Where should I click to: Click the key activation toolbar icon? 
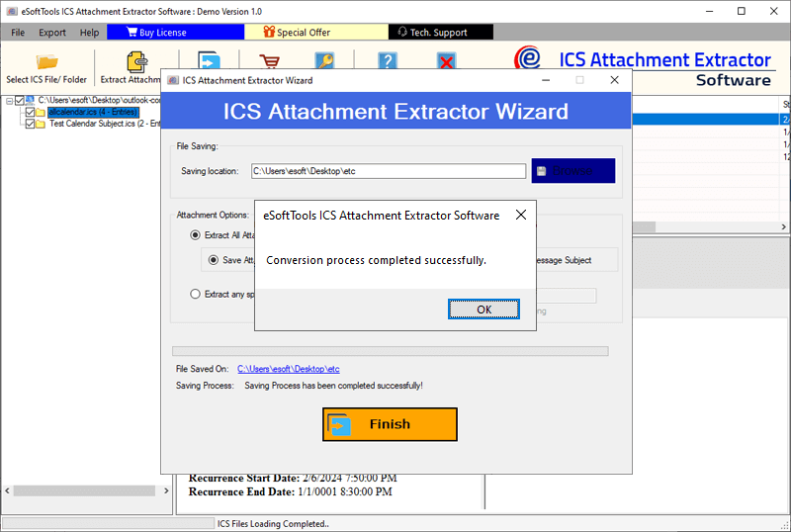pyautogui.click(x=325, y=60)
